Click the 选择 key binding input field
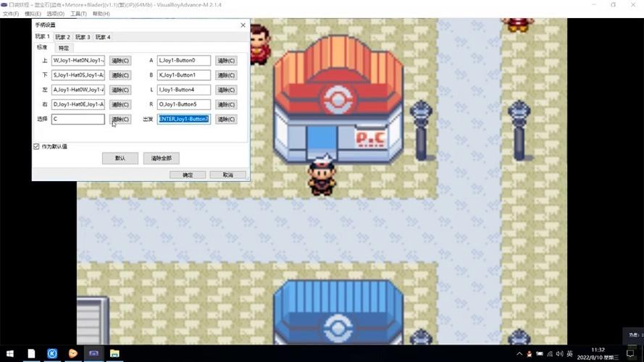This screenshot has height=362, width=644. pyautogui.click(x=78, y=119)
